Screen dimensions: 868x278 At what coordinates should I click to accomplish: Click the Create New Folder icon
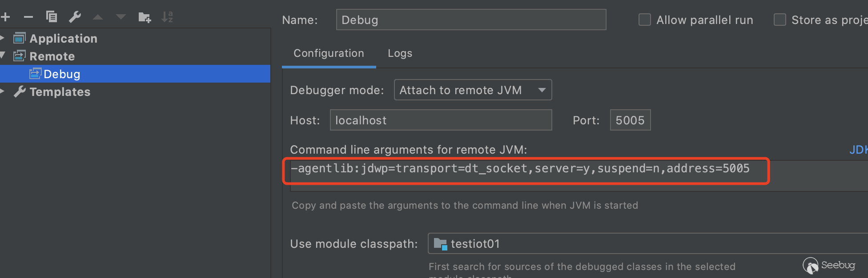tap(145, 17)
